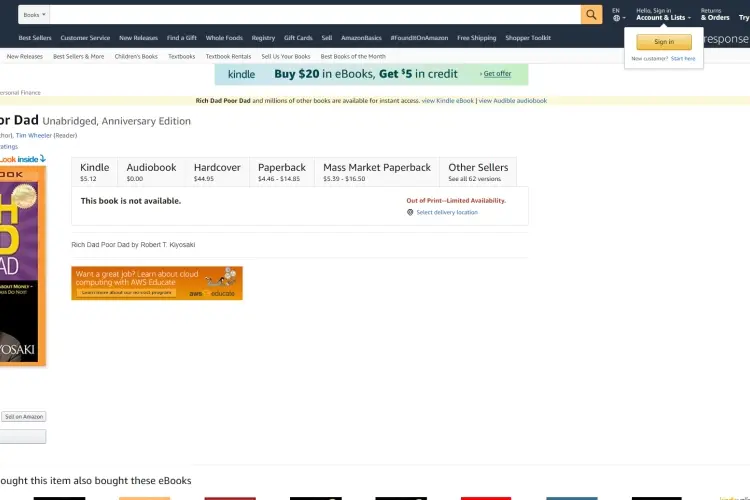This screenshot has width=750, height=500.
Task: Click Get offer in Kindle banner
Action: [x=497, y=74]
